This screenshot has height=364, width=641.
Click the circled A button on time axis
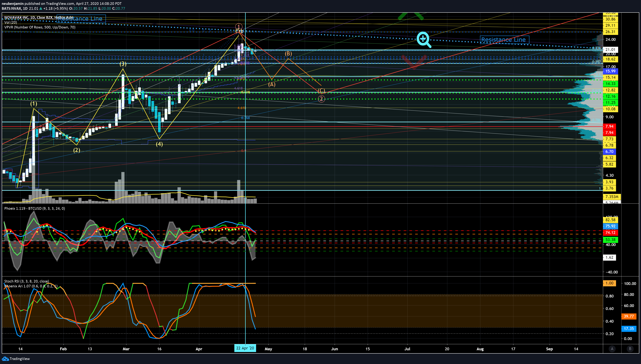pyautogui.click(x=612, y=349)
